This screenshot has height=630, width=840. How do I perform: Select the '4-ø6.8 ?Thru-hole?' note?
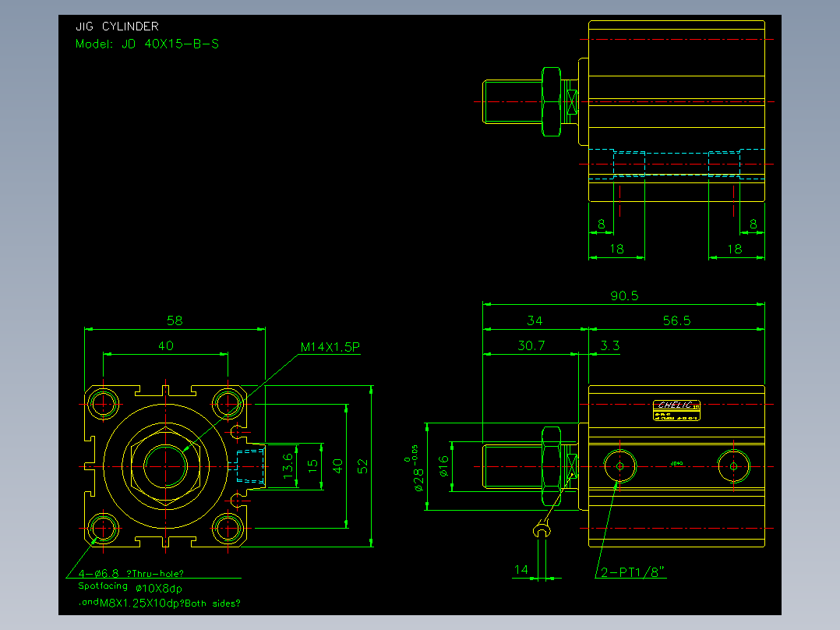coord(131,573)
